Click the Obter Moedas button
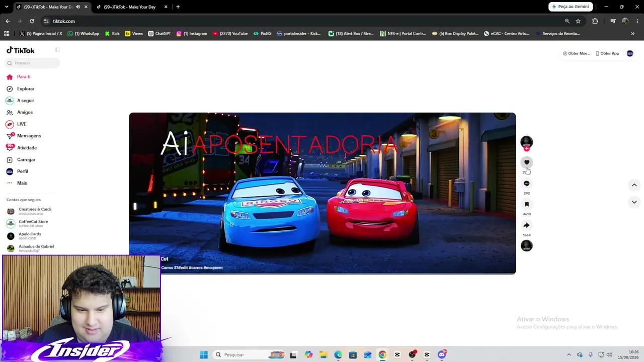This screenshot has height=362, width=644. [x=576, y=53]
